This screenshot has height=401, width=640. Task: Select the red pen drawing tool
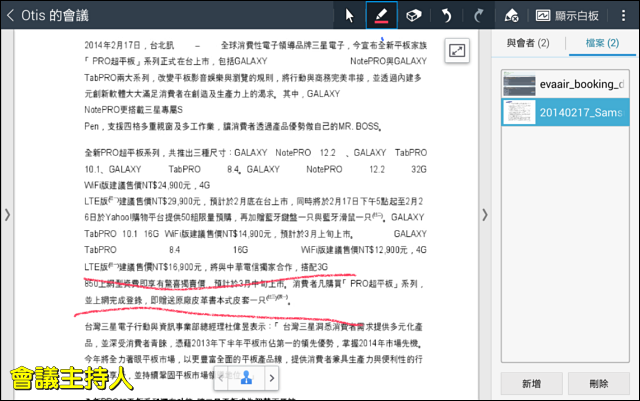pyautogui.click(x=381, y=16)
